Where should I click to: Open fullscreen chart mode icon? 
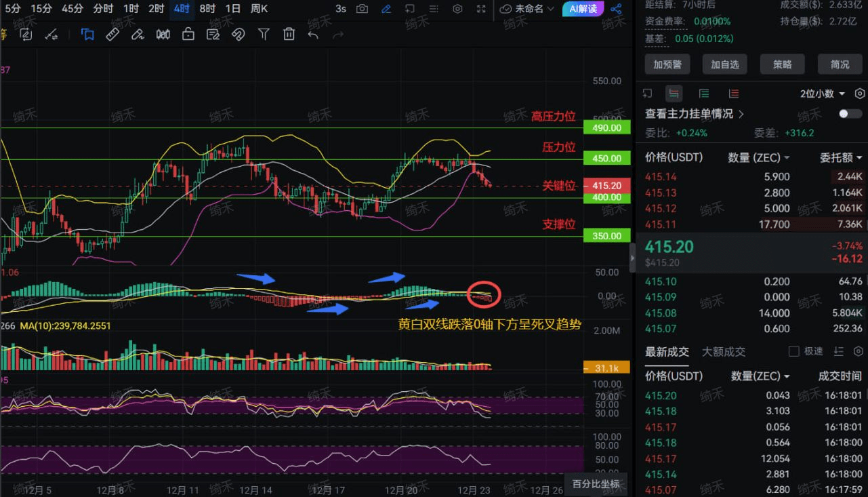coord(481,9)
